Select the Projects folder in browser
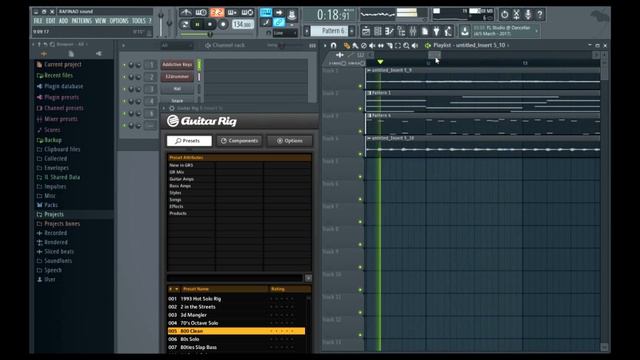 pos(53,214)
